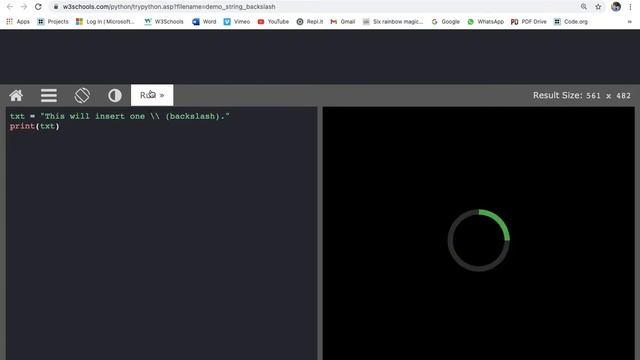The height and width of the screenshot is (360, 640).
Task: Open the Chrome profile avatar
Action: [x=616, y=7]
